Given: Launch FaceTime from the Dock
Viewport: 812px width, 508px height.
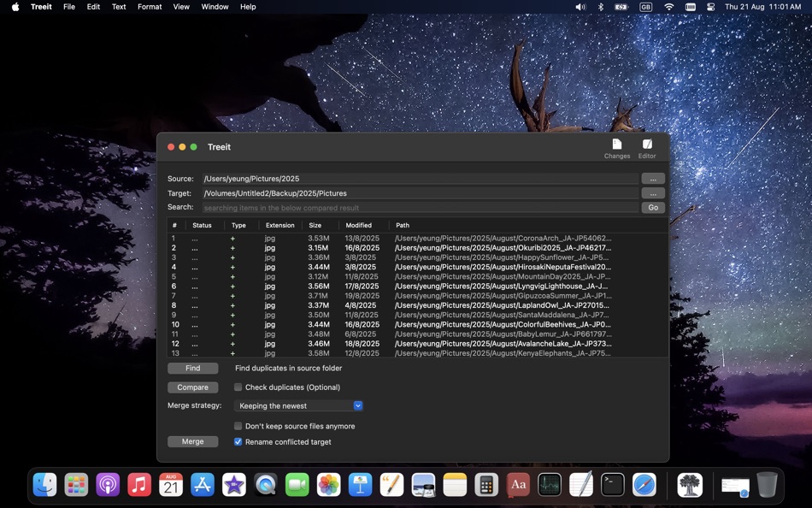Looking at the screenshot, I should [x=297, y=485].
